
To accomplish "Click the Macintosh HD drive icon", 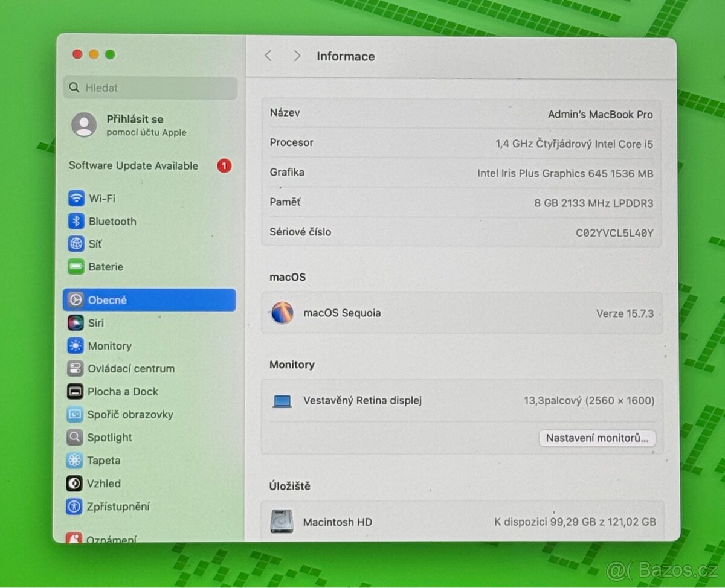I will (x=282, y=522).
